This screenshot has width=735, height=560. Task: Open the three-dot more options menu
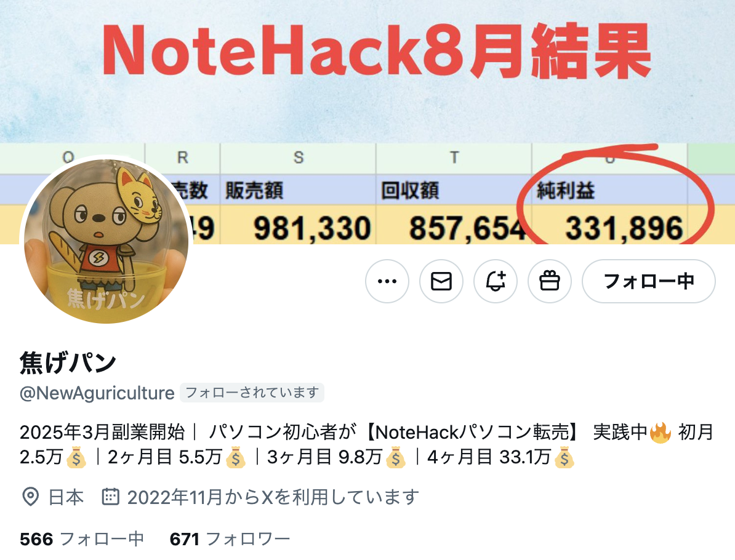[x=387, y=281]
